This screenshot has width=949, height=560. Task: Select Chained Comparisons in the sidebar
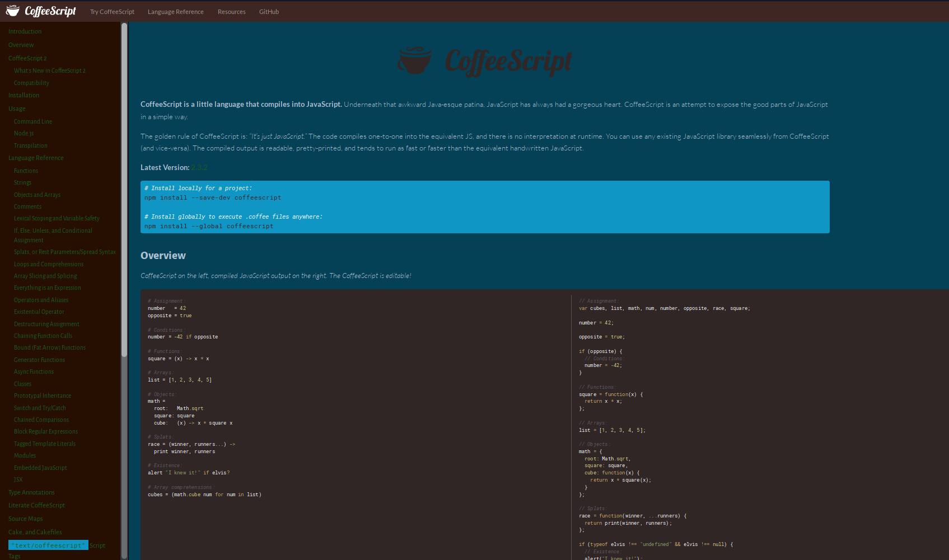(41, 420)
